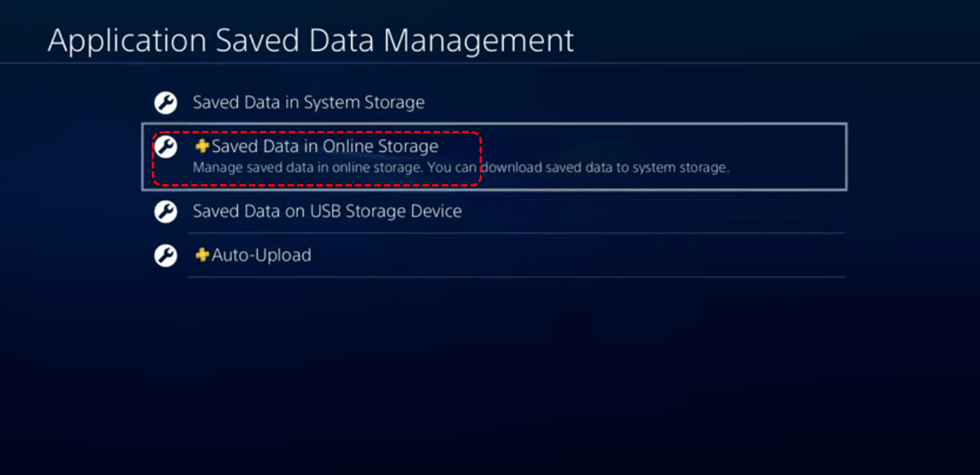Open Saved Data on USB Storage Device
The image size is (980, 475).
click(x=327, y=211)
